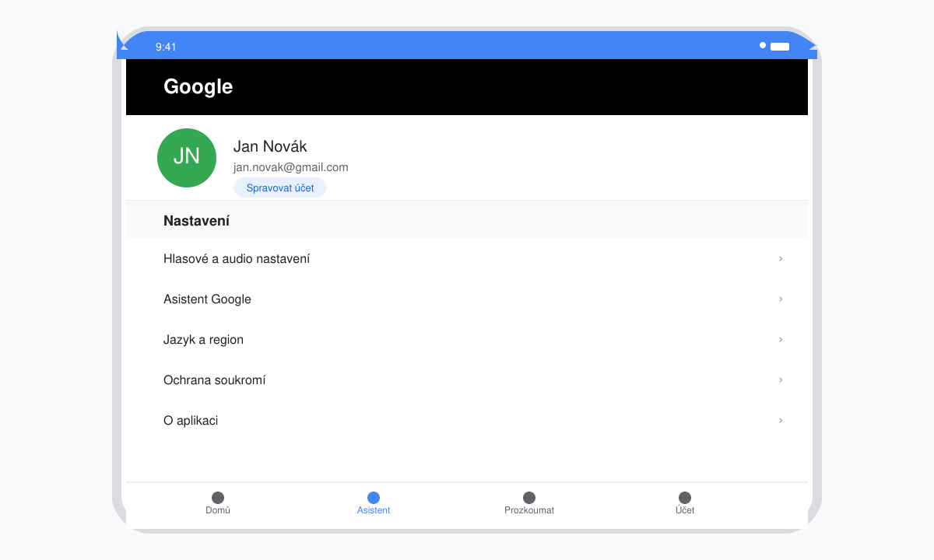Open Asistent Google settings row
The image size is (934, 560).
point(467,299)
